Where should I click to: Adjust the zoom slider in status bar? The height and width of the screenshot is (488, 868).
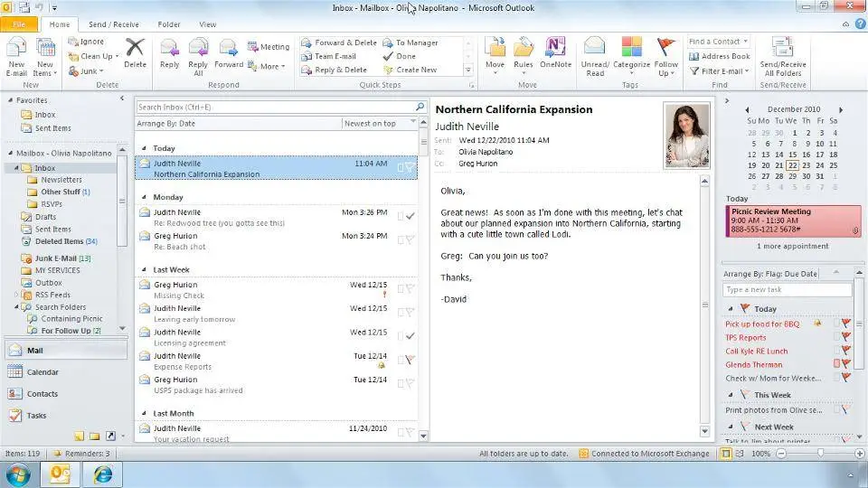pyautogui.click(x=820, y=454)
